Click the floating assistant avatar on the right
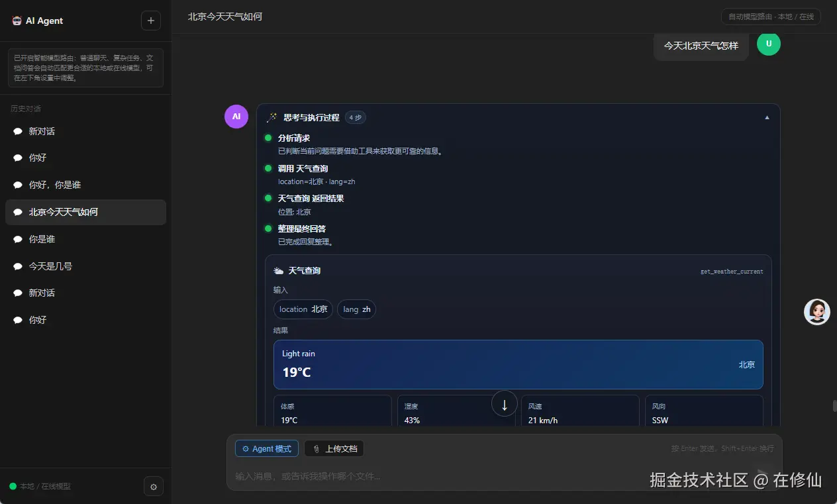Viewport: 837px width, 504px height. pos(817,311)
